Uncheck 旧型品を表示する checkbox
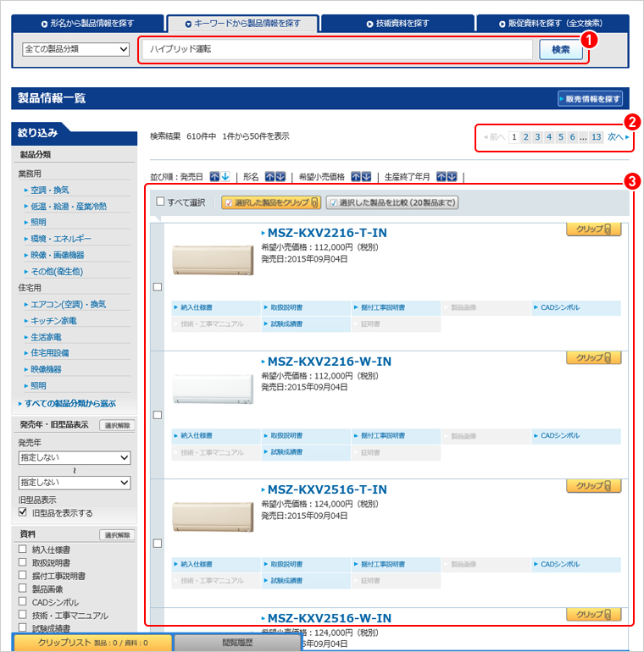This screenshot has height=652, width=644. [23, 513]
